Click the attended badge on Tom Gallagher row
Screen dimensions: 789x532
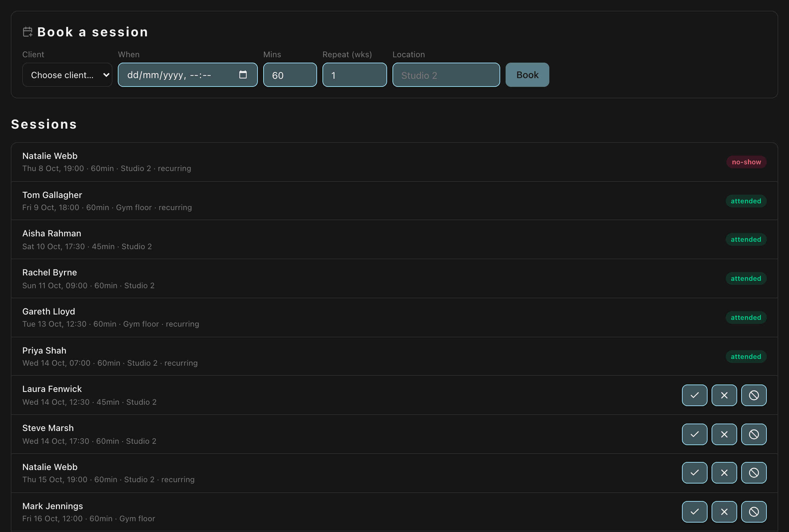(746, 201)
